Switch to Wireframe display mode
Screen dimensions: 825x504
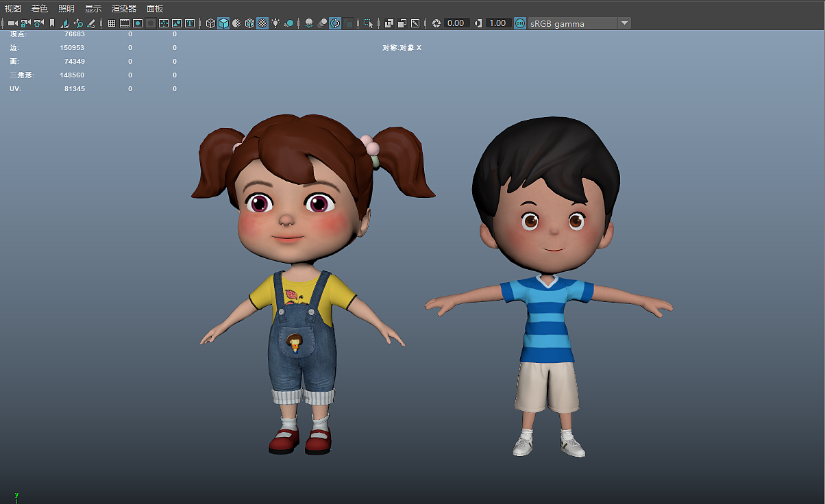coord(211,23)
